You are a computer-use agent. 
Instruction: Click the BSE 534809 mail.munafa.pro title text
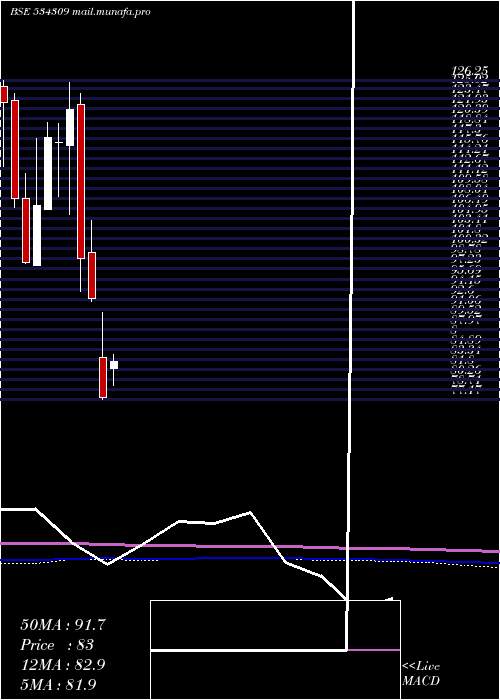pos(80,12)
